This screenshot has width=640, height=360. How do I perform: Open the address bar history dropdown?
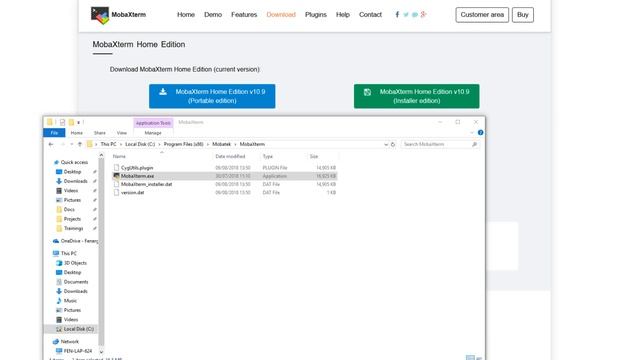[x=386, y=144]
